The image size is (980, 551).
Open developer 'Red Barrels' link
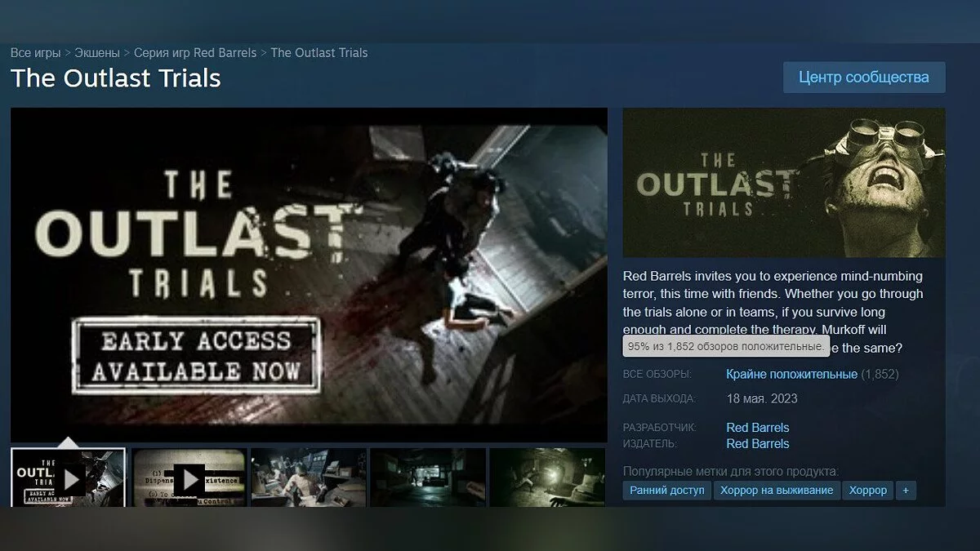pyautogui.click(x=758, y=428)
